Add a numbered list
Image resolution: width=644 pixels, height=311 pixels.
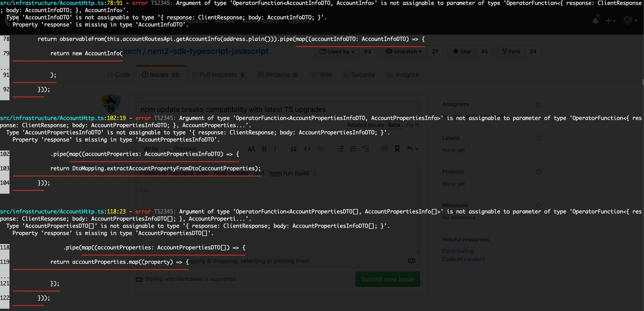tap(353, 149)
